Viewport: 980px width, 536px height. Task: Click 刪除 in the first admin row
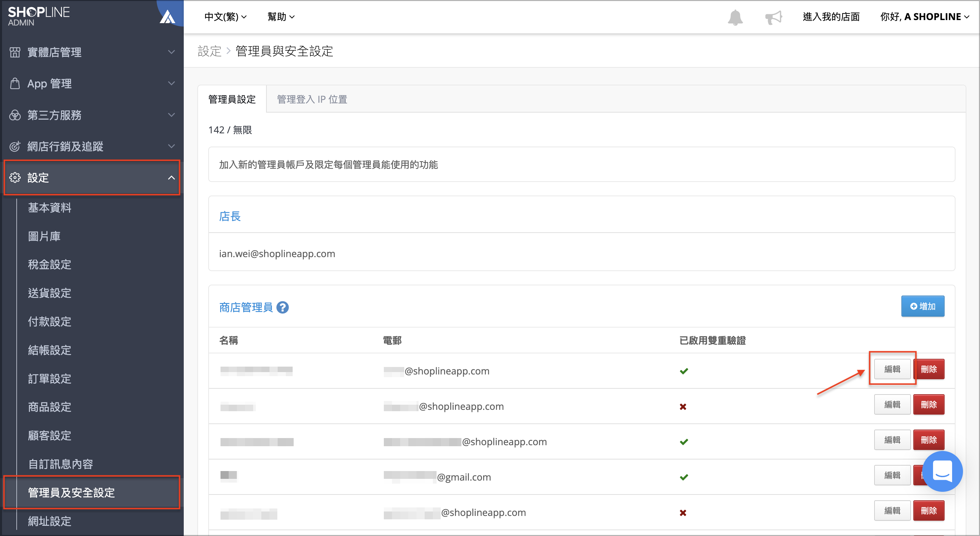tap(929, 369)
